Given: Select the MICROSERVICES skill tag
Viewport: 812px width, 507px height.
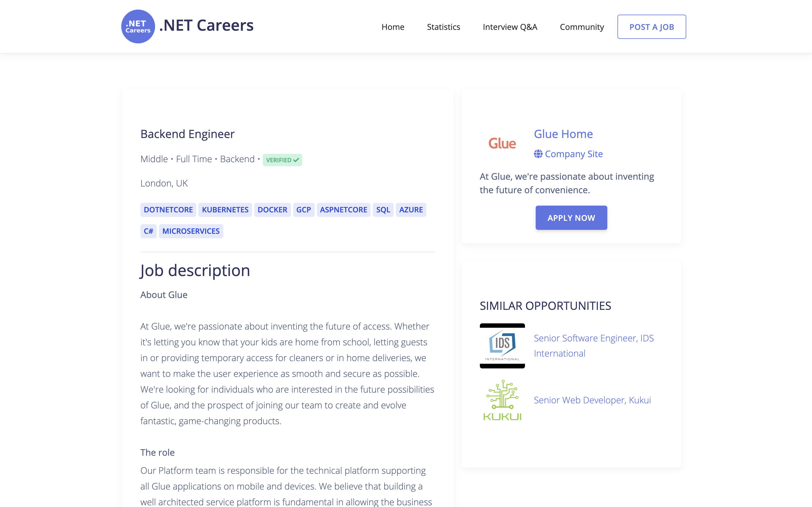Looking at the screenshot, I should [191, 231].
